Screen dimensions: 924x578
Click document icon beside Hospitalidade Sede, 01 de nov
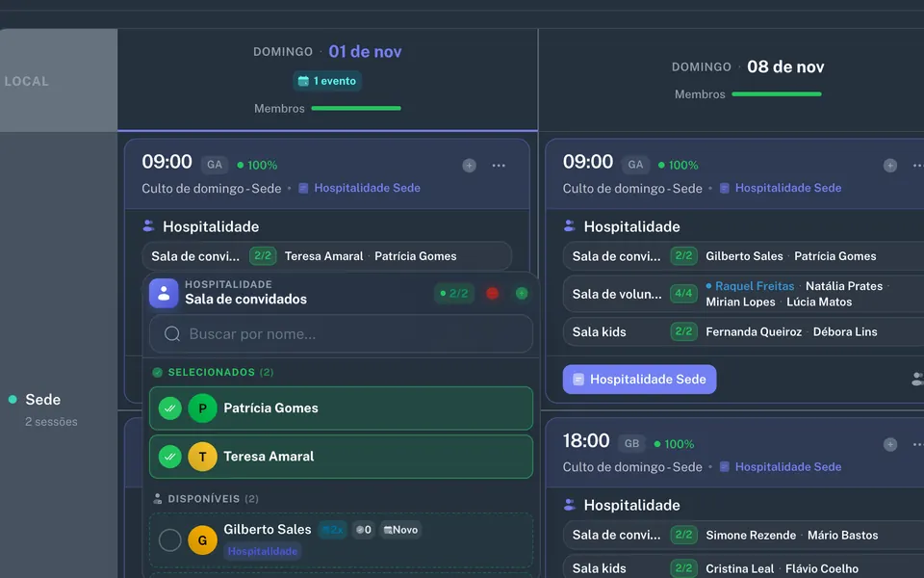[x=303, y=188]
